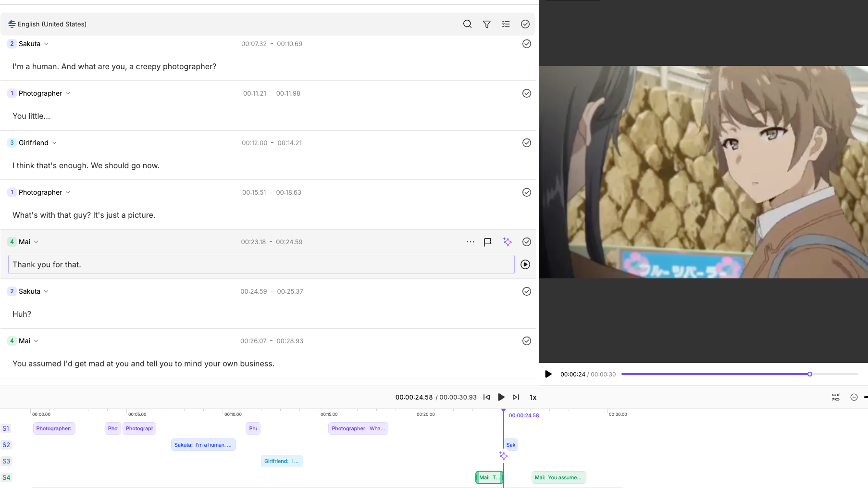Mark 'Huh?' segment as approved
This screenshot has height=488, width=868.
coord(527,291)
